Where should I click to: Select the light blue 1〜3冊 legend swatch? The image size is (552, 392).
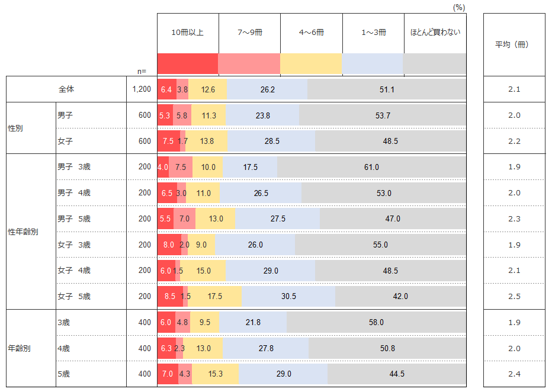pyautogui.click(x=373, y=63)
